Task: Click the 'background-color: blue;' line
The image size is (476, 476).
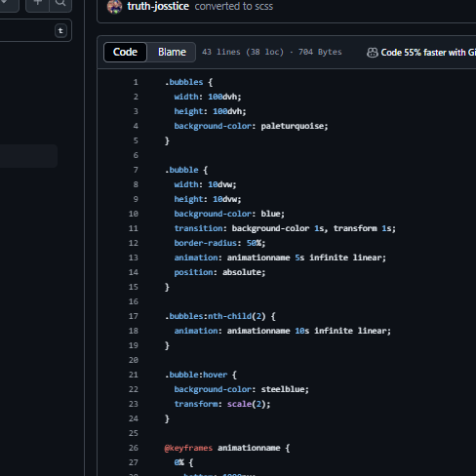Action: 229,214
